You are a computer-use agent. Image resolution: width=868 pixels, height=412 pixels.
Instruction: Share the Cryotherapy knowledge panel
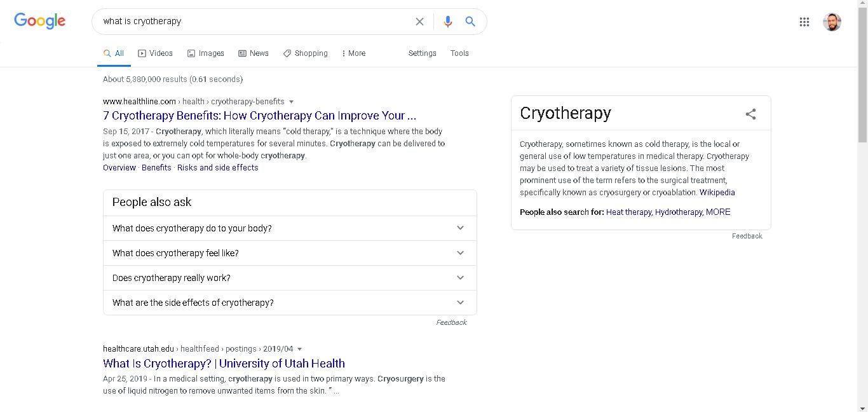750,114
